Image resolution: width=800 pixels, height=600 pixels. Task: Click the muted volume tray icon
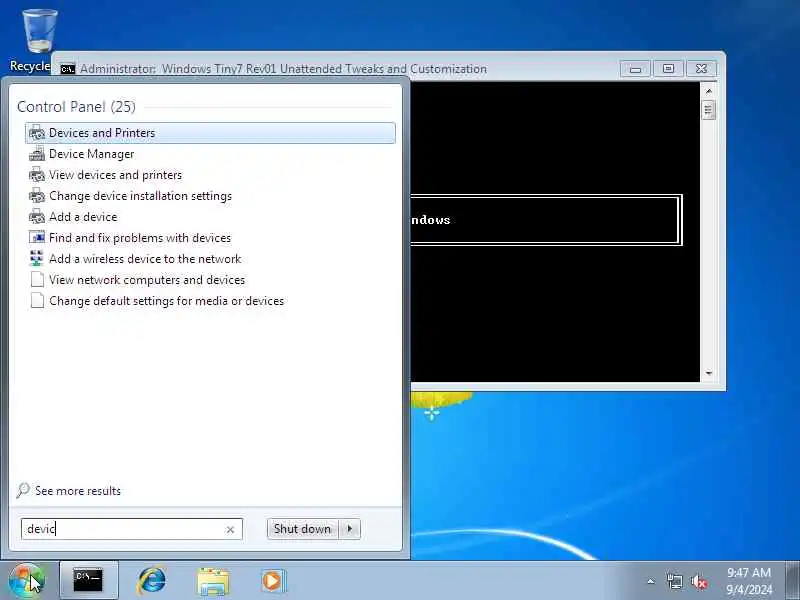click(x=699, y=581)
